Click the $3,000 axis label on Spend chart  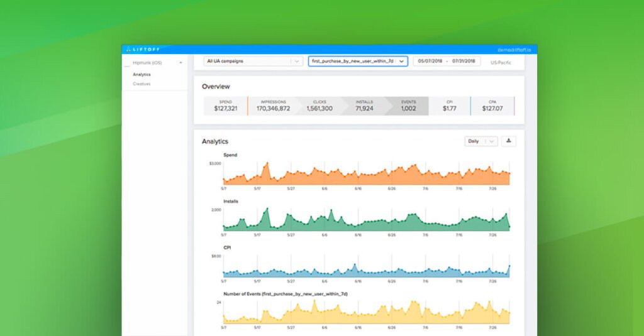[x=215, y=163]
